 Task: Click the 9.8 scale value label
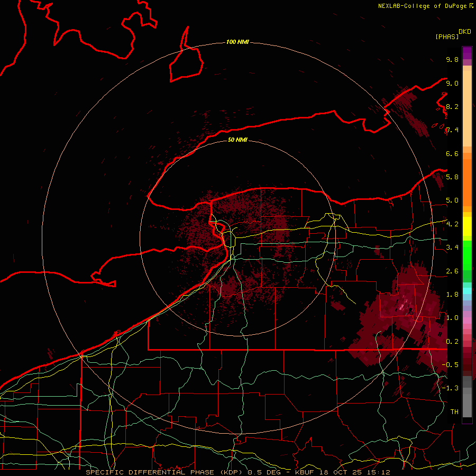tap(452, 60)
